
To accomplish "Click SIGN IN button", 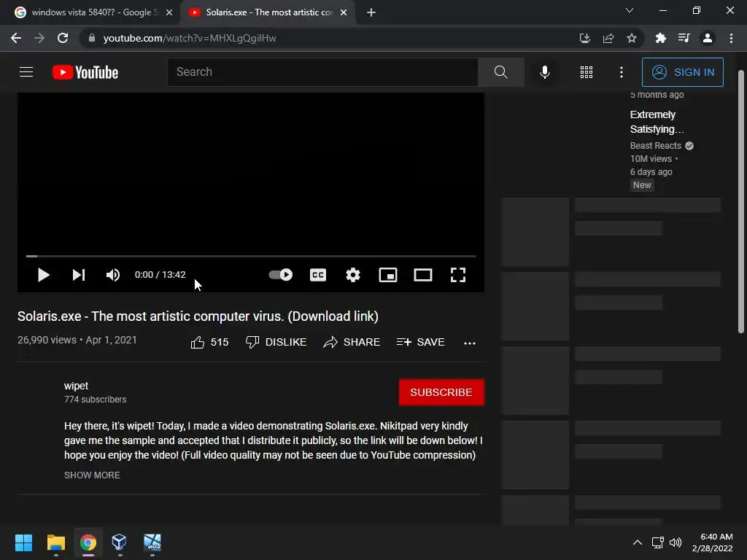I will click(x=683, y=72).
